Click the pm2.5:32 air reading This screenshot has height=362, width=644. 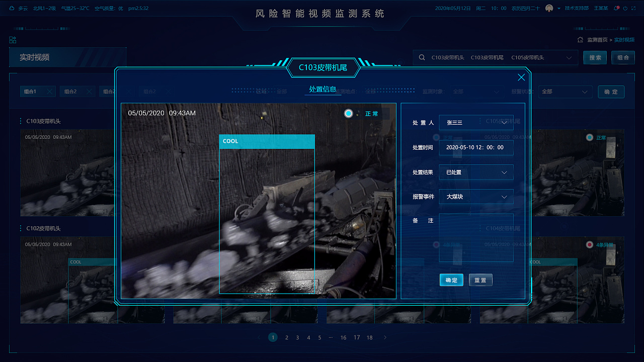pyautogui.click(x=138, y=9)
